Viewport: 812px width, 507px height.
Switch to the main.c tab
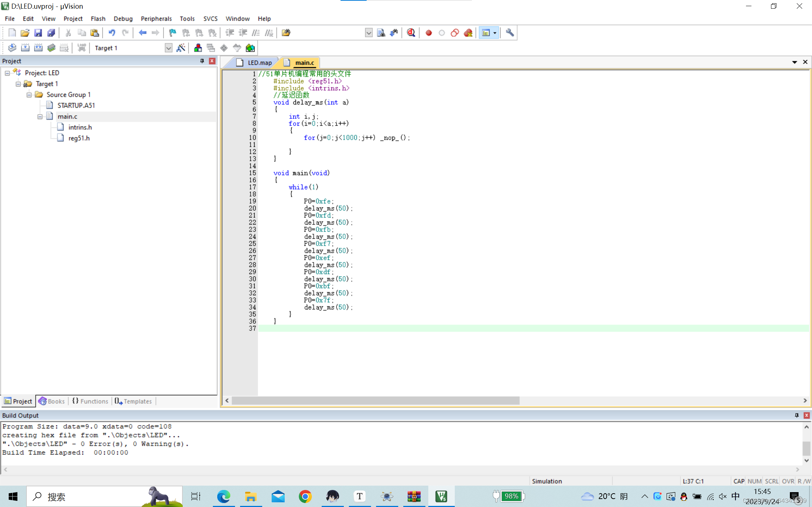click(x=305, y=62)
